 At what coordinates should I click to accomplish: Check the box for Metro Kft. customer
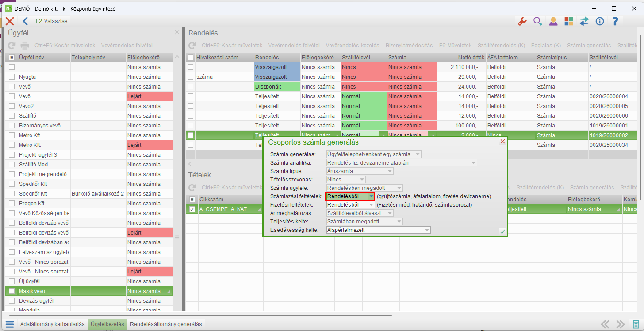(12, 135)
